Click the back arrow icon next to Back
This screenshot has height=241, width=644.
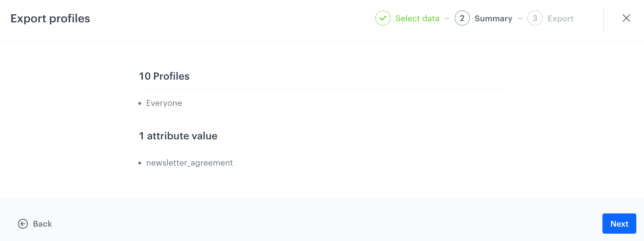(x=23, y=224)
